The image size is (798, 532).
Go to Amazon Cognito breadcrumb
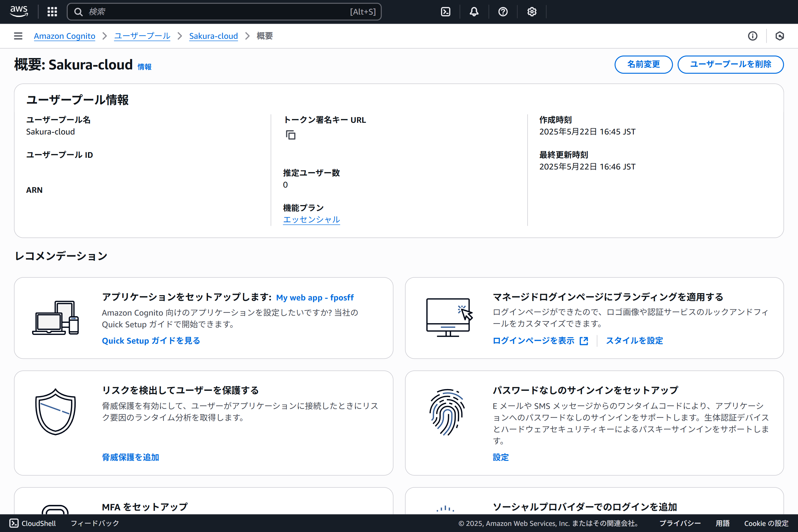pos(64,36)
